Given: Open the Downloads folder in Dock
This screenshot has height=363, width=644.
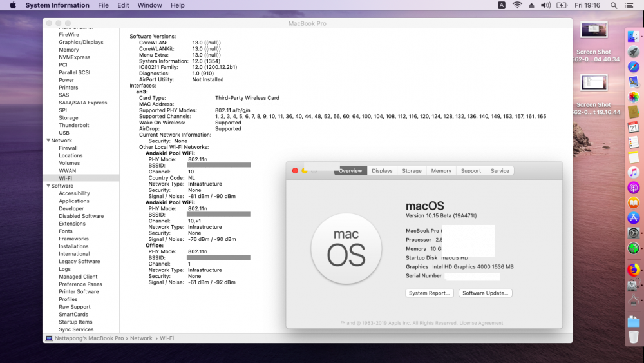Looking at the screenshot, I should click(633, 322).
